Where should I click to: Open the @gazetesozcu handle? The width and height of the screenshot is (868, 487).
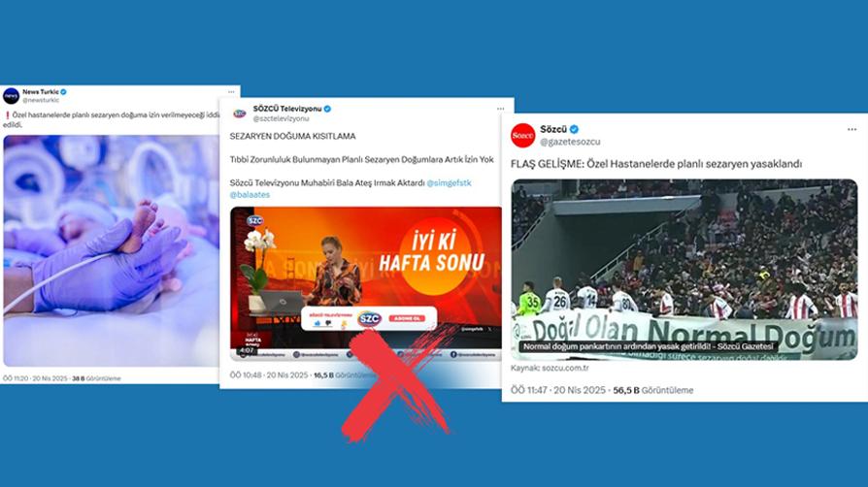coord(570,142)
